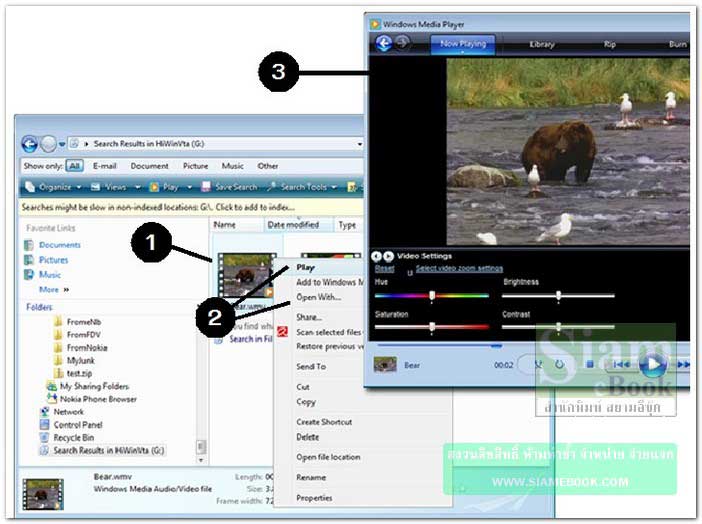The width and height of the screenshot is (702, 524).
Task: Choose Create Shortcut from context menu
Action: pyautogui.click(x=324, y=422)
